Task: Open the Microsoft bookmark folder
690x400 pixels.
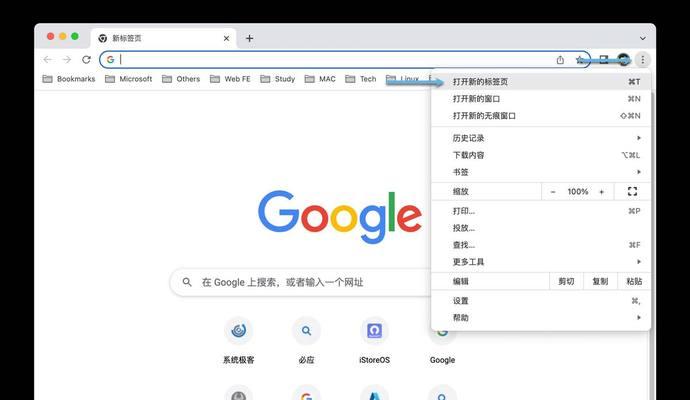Action: tap(128, 79)
